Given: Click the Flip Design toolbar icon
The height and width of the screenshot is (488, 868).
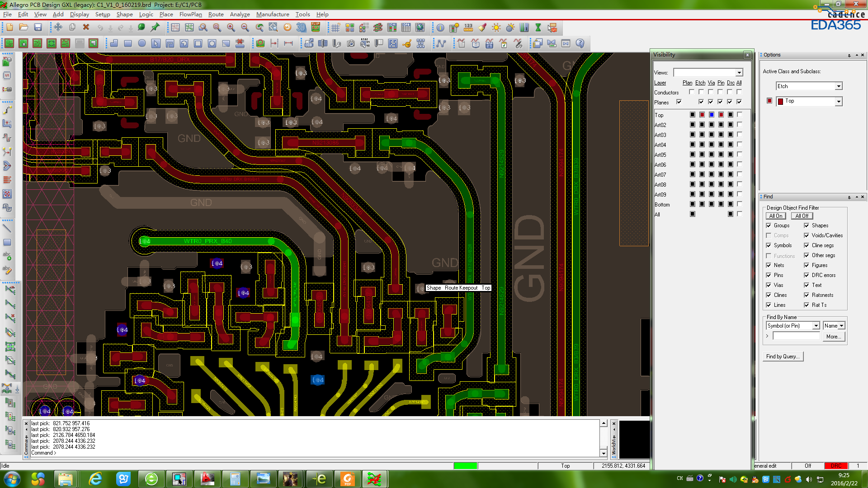Looking at the screenshot, I should click(x=316, y=28).
